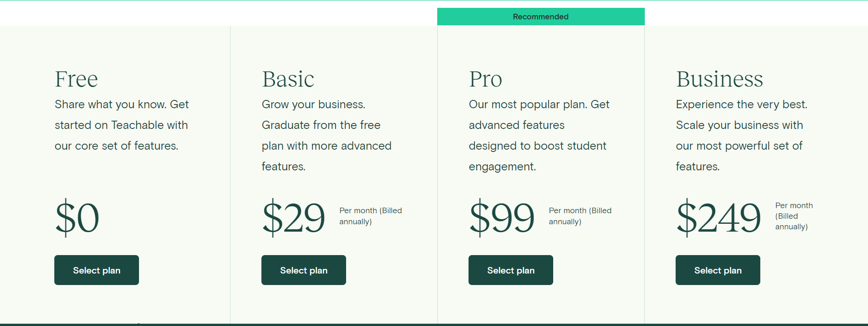Screen dimensions: 868x326
Task: Click the "Share what you know" description
Action: 122,125
